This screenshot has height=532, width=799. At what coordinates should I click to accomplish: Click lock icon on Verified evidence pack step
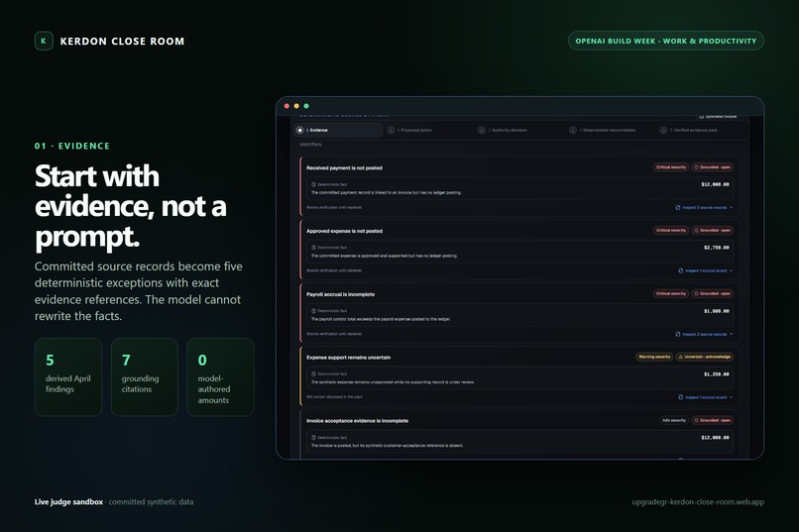click(x=663, y=130)
